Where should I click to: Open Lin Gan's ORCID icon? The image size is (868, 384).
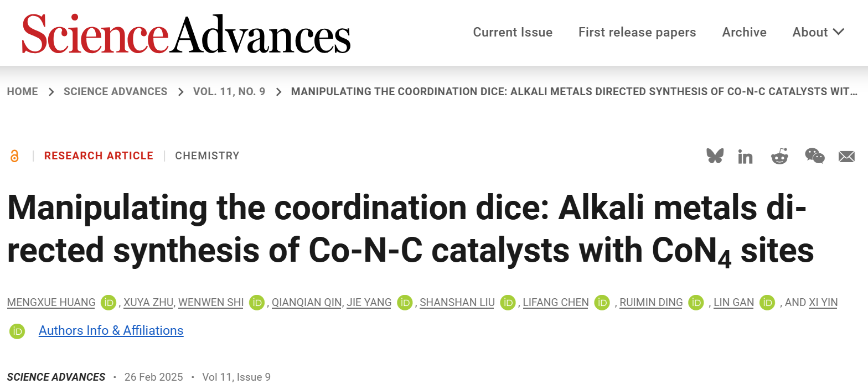tap(767, 303)
